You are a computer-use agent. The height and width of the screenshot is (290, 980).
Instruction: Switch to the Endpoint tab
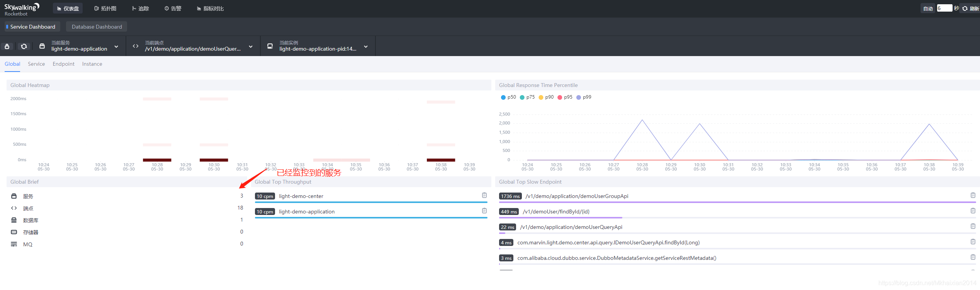coord(63,64)
